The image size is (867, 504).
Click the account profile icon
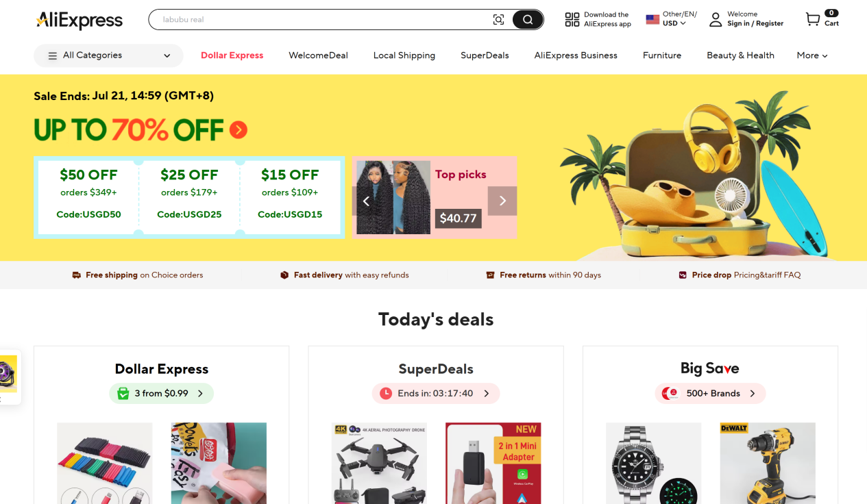[716, 19]
